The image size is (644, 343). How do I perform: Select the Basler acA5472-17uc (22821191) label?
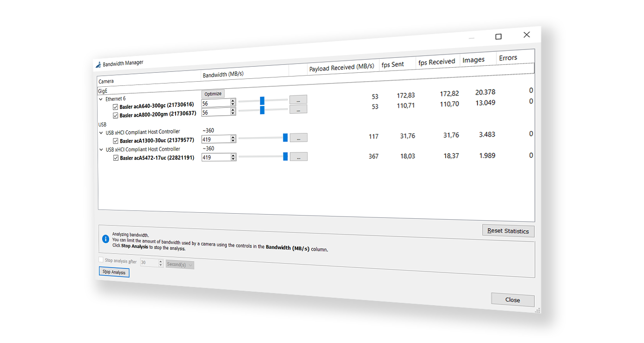tap(157, 158)
